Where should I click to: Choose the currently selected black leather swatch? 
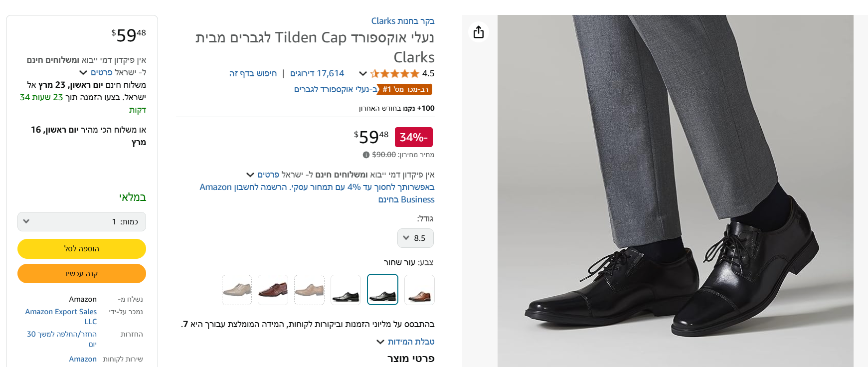[382, 290]
